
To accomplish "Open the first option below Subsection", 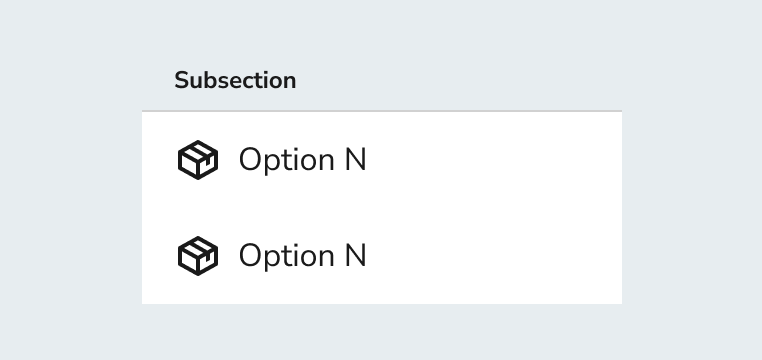I will pyautogui.click(x=381, y=160).
